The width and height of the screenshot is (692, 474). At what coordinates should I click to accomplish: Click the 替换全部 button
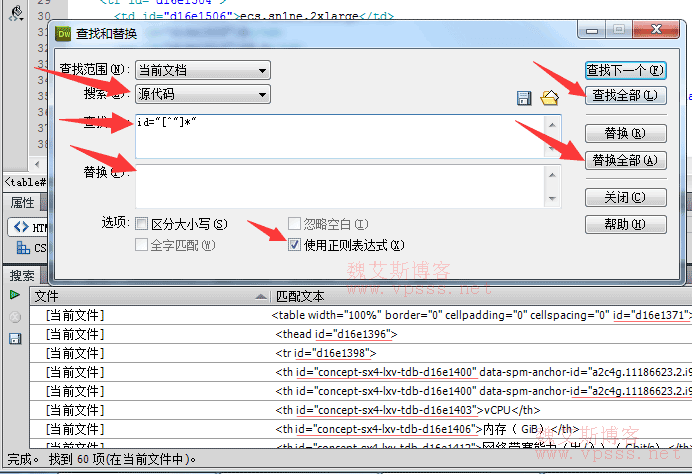click(x=625, y=160)
